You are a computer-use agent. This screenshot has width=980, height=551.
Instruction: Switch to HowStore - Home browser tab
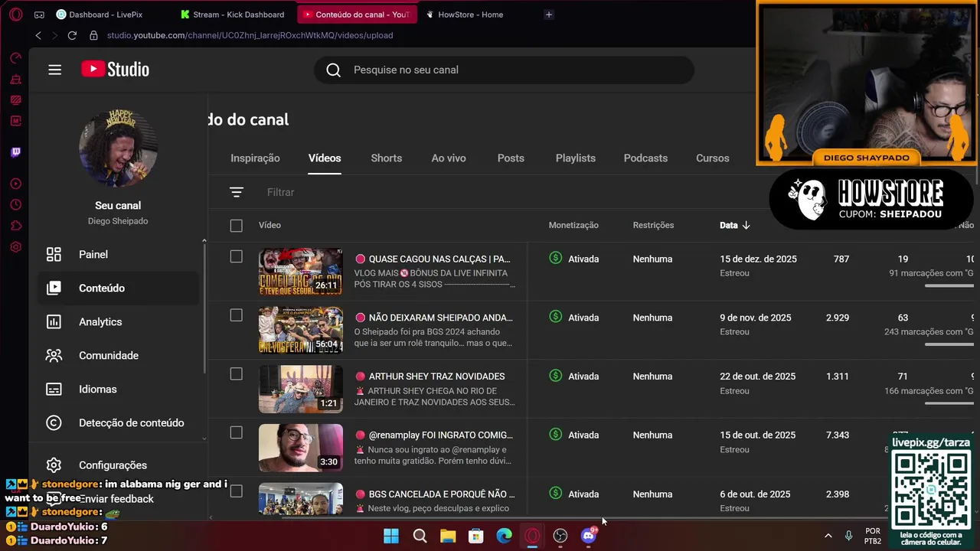470,15
